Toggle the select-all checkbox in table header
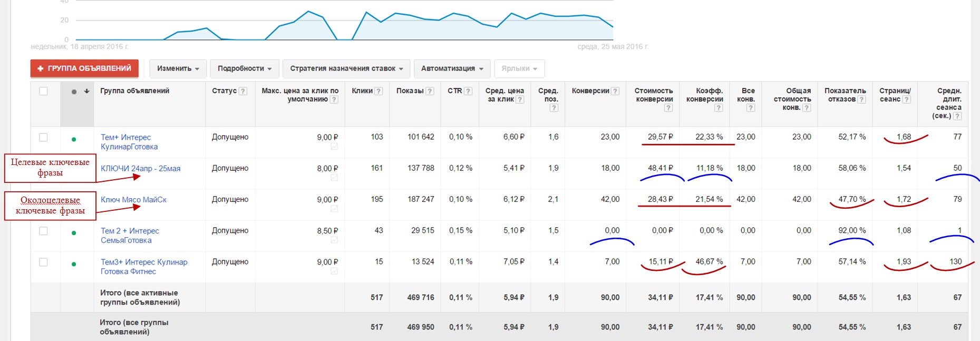 pyautogui.click(x=43, y=91)
